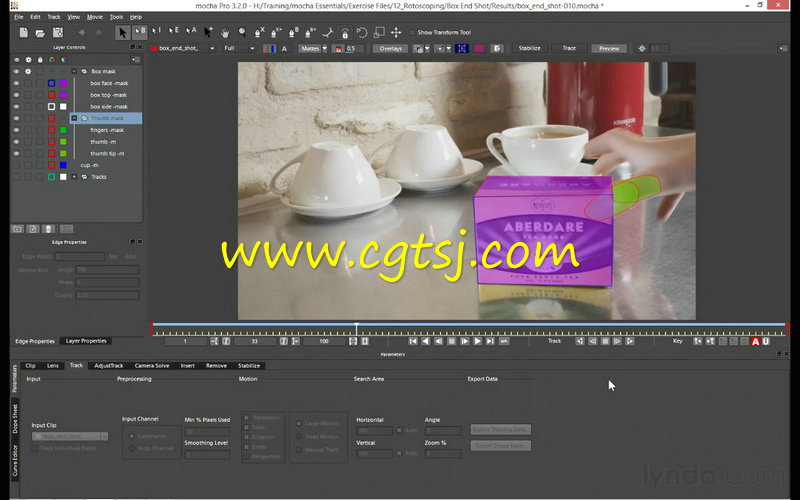Select the Pick Auto tool (arrow A)

click(x=191, y=32)
